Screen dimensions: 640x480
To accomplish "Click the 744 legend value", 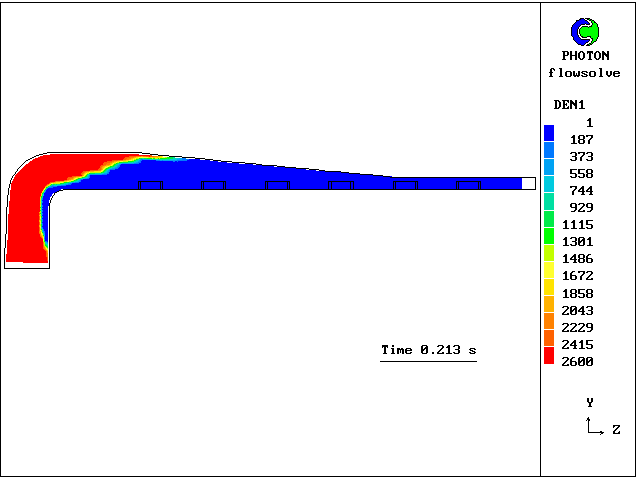I will [581, 190].
